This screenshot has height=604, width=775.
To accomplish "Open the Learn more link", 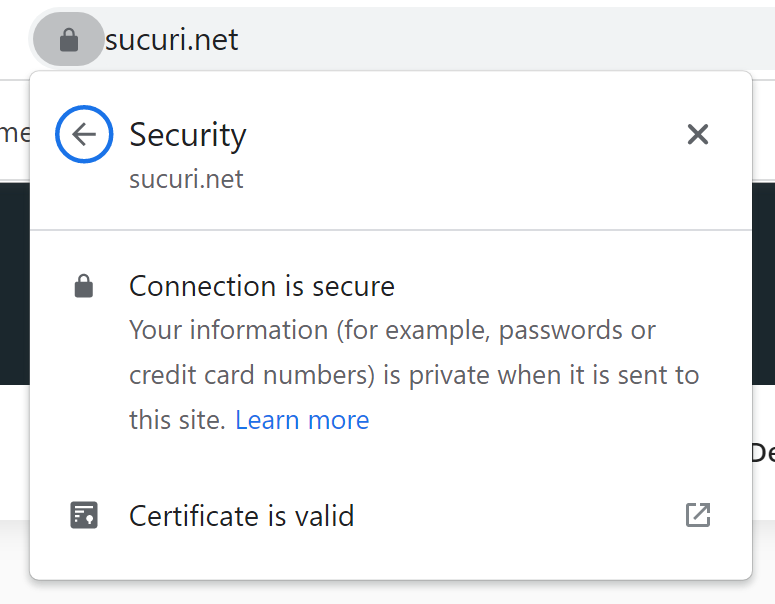I will pos(302,420).
